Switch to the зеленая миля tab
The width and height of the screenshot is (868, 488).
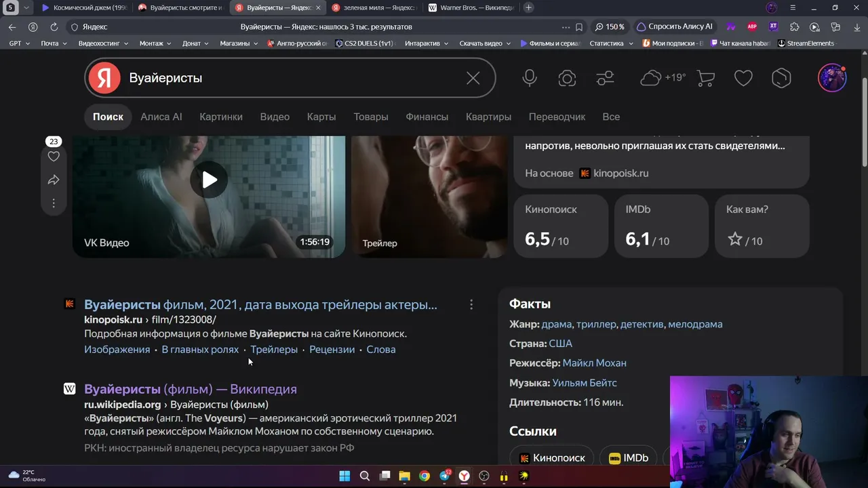click(x=374, y=7)
